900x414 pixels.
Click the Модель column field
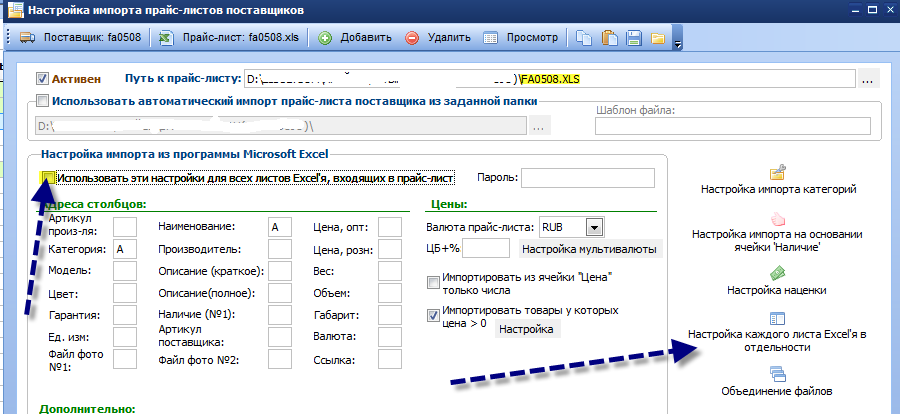click(125, 271)
